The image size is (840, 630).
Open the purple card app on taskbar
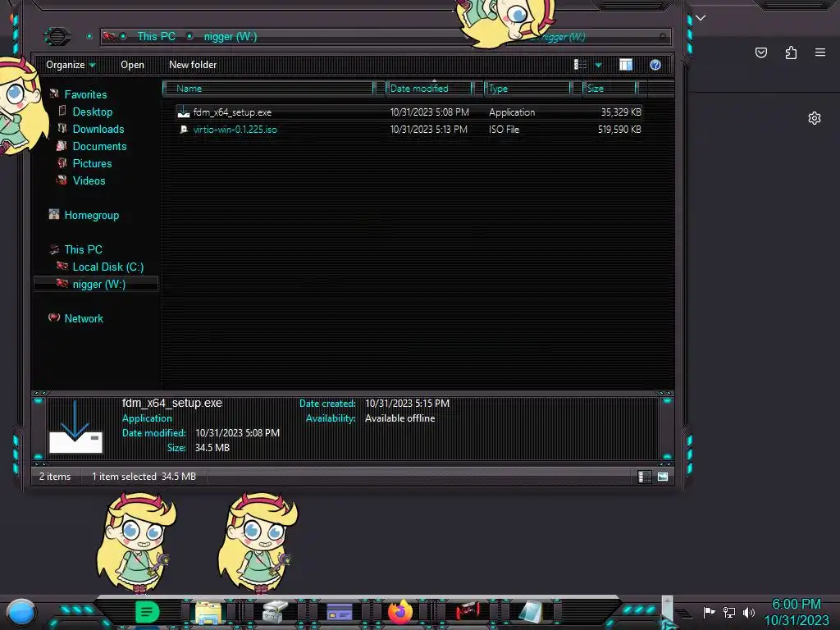pyautogui.click(x=339, y=612)
